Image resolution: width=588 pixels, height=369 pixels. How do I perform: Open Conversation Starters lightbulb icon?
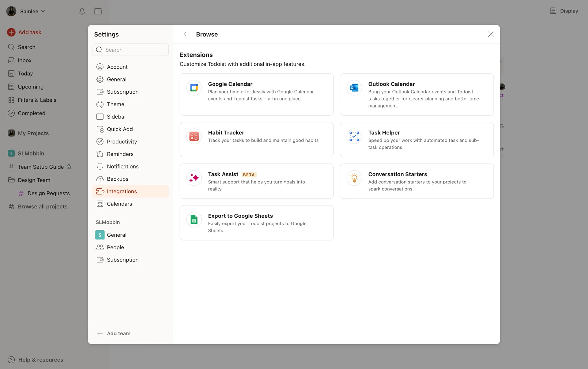click(x=354, y=178)
